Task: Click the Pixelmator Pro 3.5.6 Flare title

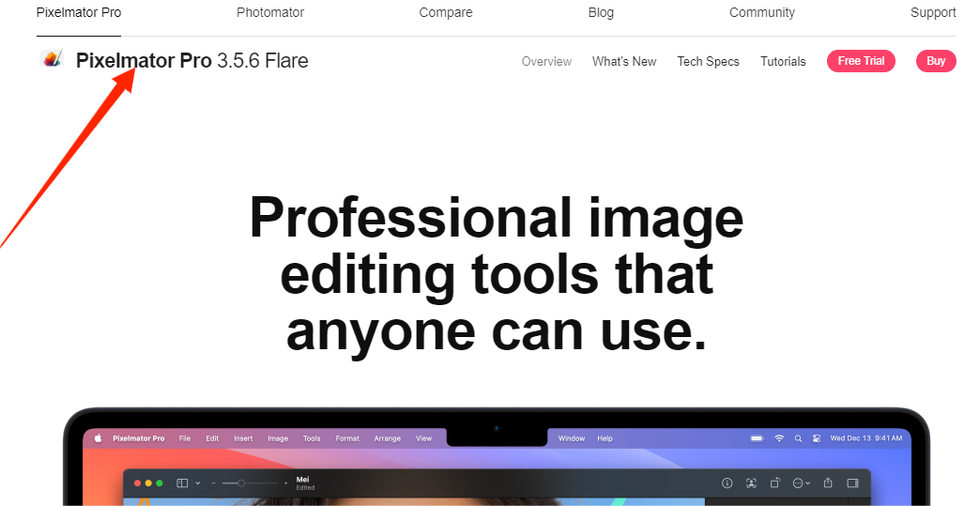Action: [x=191, y=61]
